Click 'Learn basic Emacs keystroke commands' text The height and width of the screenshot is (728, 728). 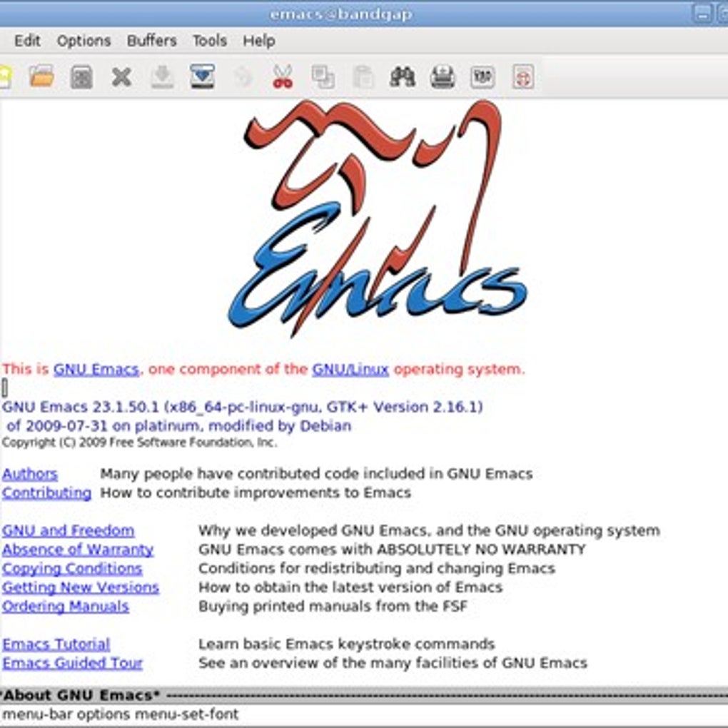pos(346,644)
